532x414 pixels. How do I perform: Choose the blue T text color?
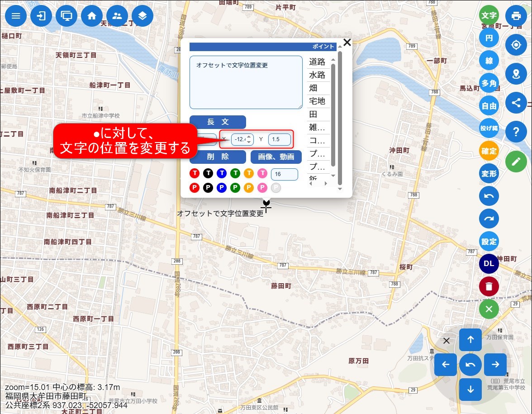click(221, 173)
